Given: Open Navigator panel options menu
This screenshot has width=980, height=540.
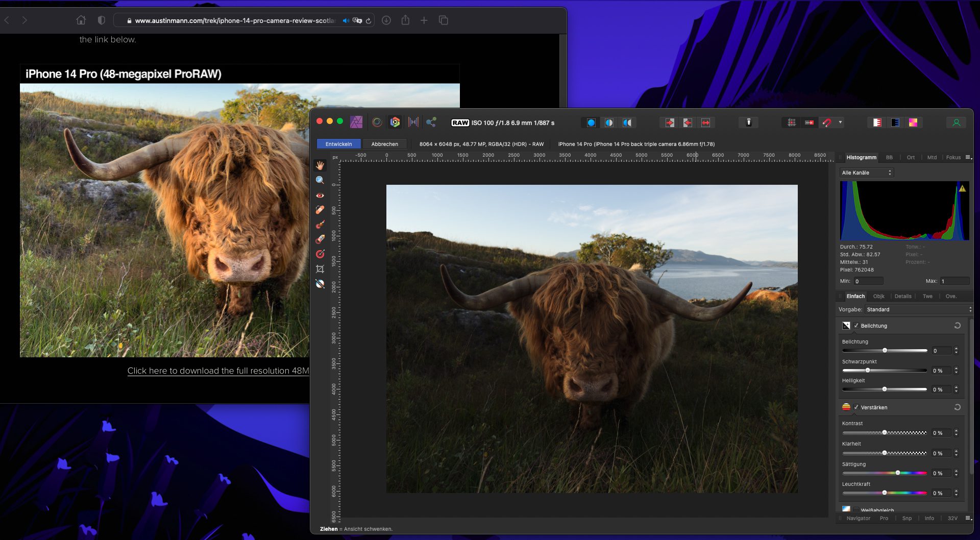Looking at the screenshot, I should click(x=968, y=518).
